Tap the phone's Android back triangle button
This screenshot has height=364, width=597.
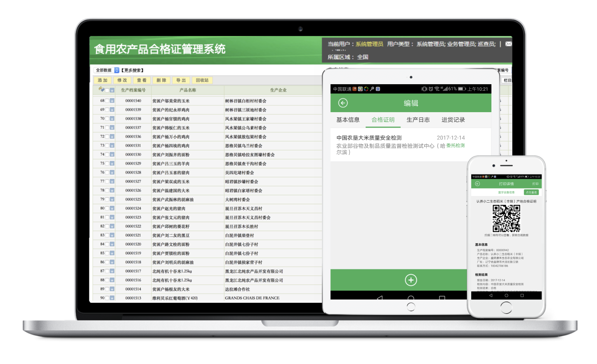pyautogui.click(x=491, y=295)
